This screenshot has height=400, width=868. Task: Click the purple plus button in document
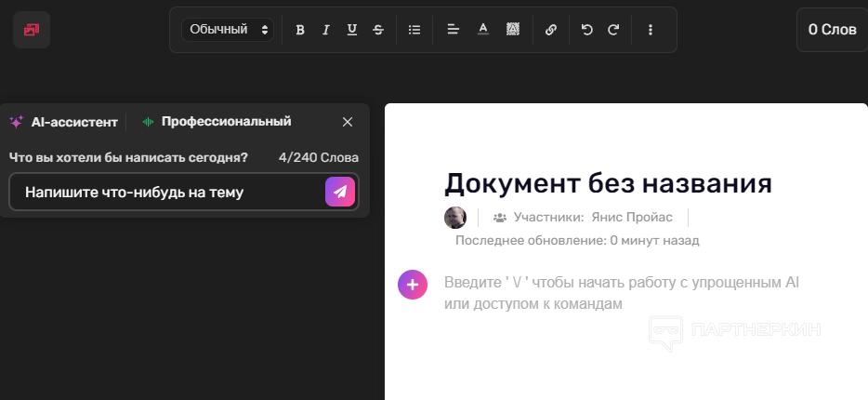(x=413, y=285)
